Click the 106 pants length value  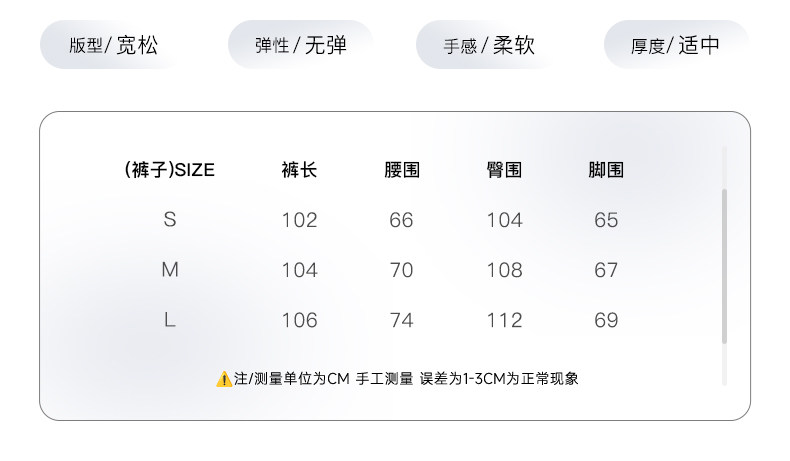(x=299, y=320)
